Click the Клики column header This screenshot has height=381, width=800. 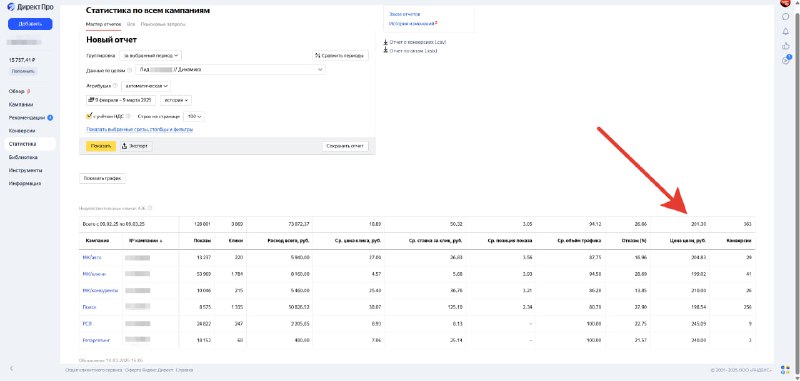click(x=236, y=241)
